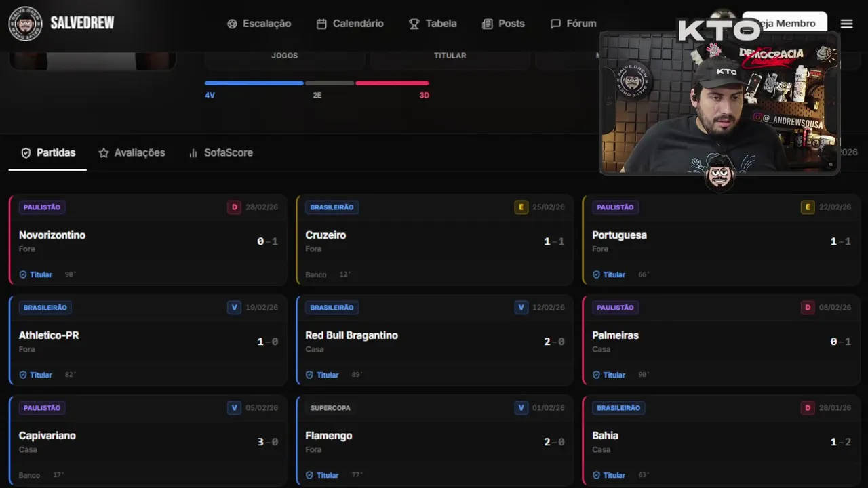Click the Escalação soccer ball icon
The height and width of the screenshot is (488, 868).
232,24
